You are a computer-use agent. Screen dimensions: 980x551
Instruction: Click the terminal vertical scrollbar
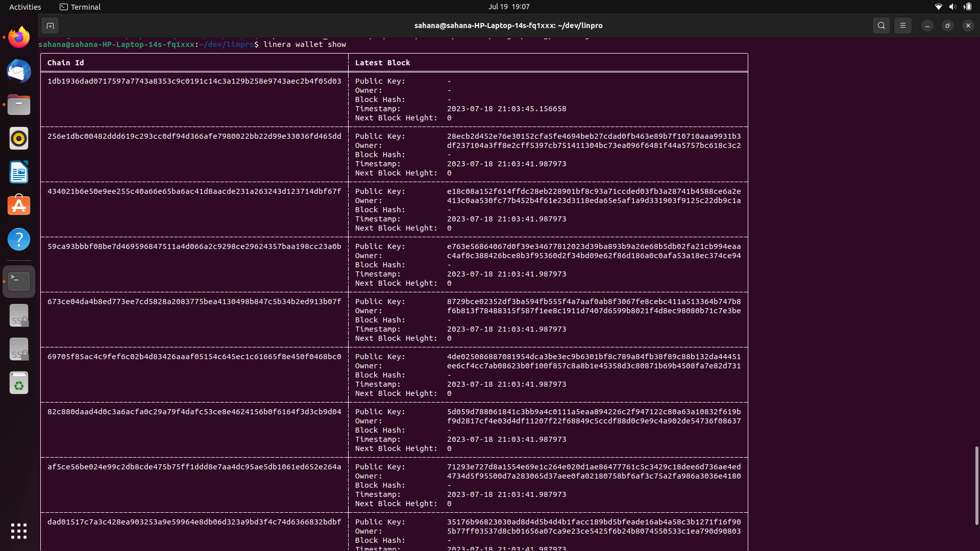pos(976,485)
